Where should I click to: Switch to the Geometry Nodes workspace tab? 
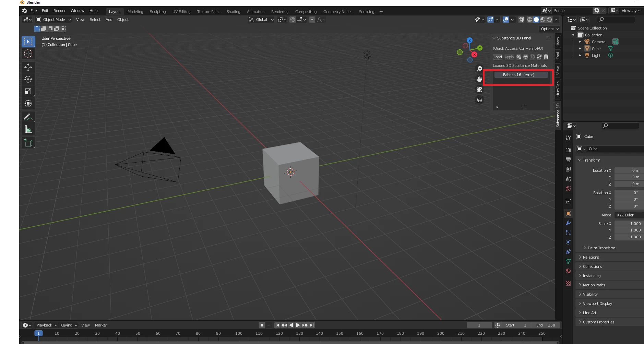point(337,12)
